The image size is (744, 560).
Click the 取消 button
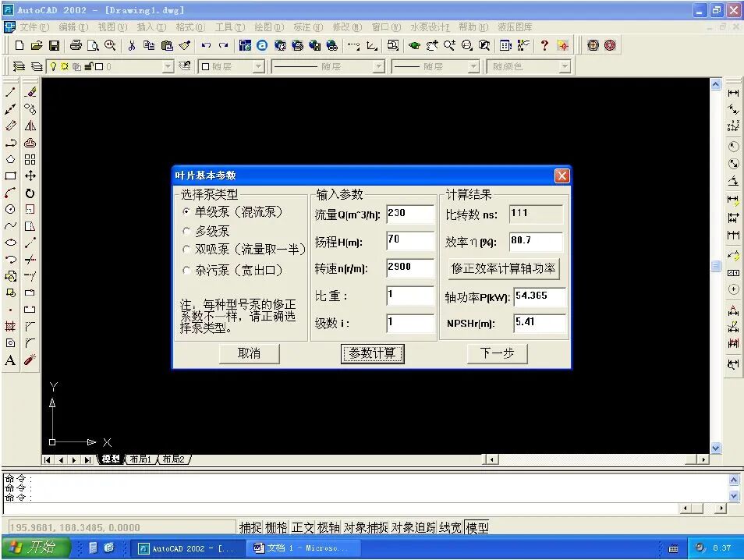point(249,353)
